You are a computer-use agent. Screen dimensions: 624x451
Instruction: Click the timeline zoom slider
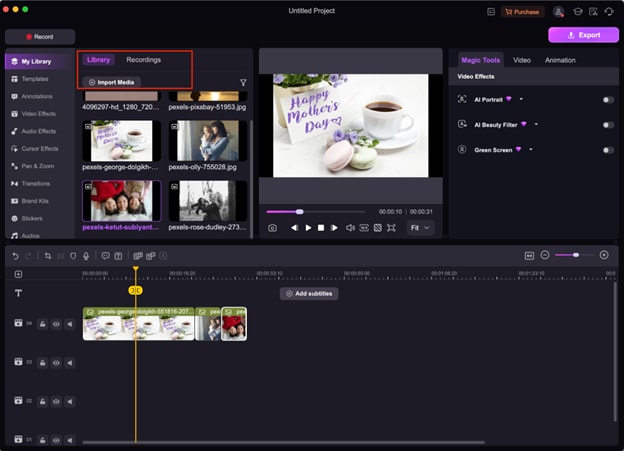574,255
